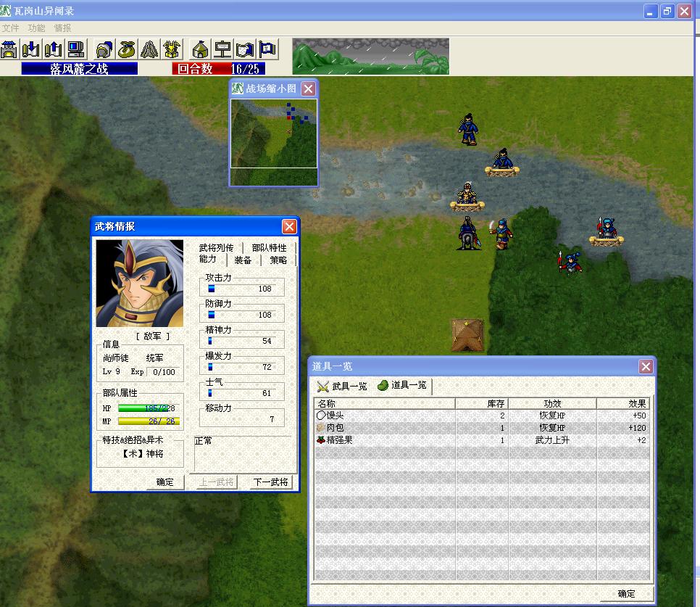Click the computer system settings icon

(x=76, y=49)
